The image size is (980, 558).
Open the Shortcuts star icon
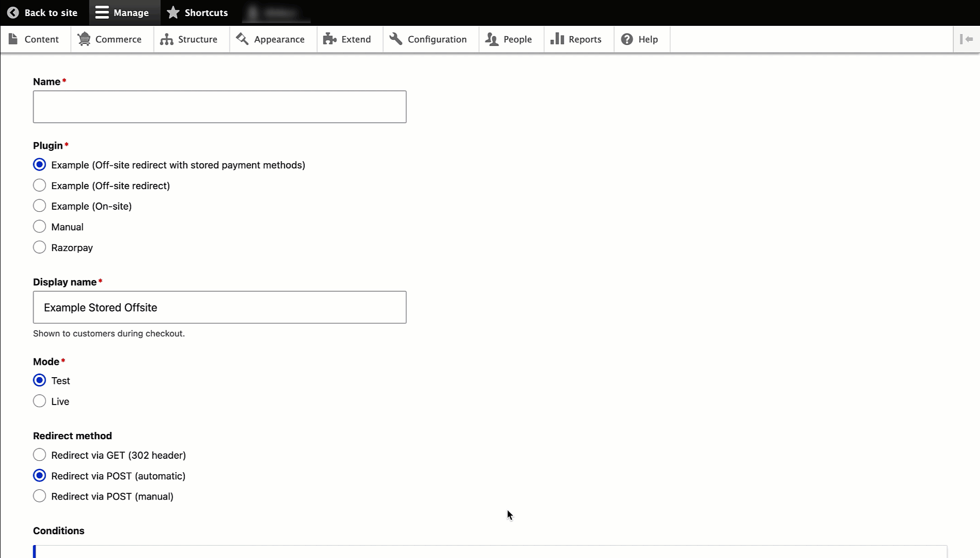coord(173,12)
